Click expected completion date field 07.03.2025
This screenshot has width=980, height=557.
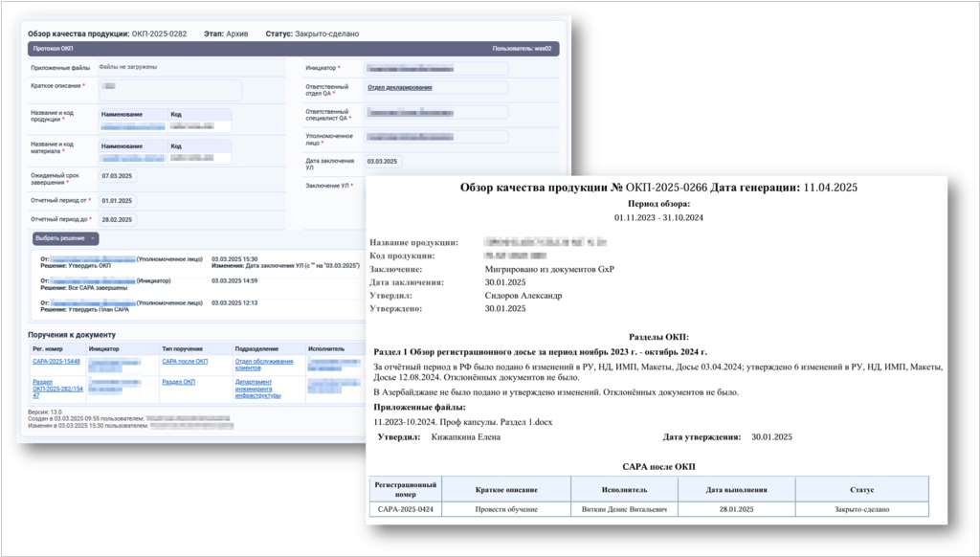[119, 177]
